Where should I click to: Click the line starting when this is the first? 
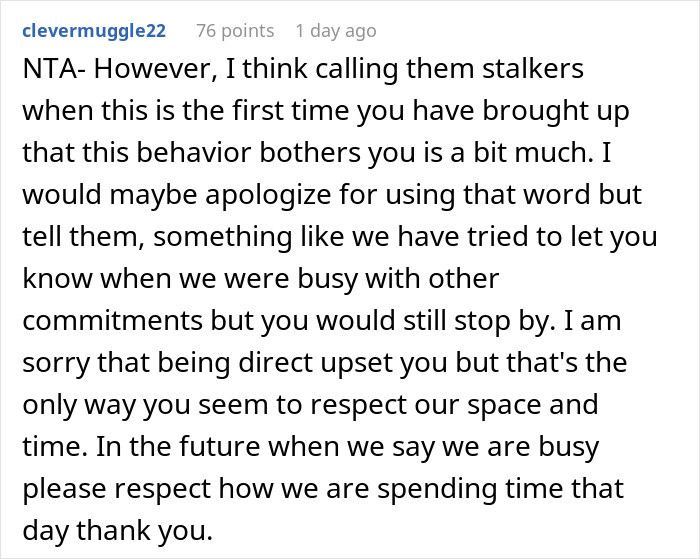[x=326, y=111]
